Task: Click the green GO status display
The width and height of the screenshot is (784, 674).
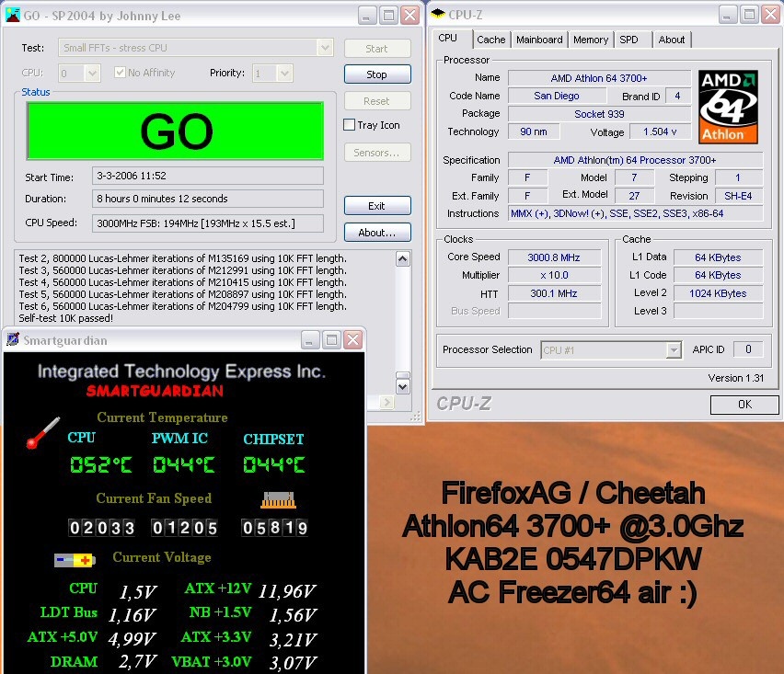Action: pos(176,131)
